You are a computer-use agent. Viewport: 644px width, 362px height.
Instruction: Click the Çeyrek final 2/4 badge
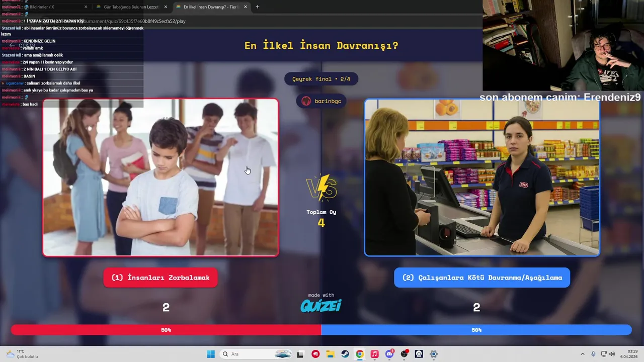click(x=321, y=79)
